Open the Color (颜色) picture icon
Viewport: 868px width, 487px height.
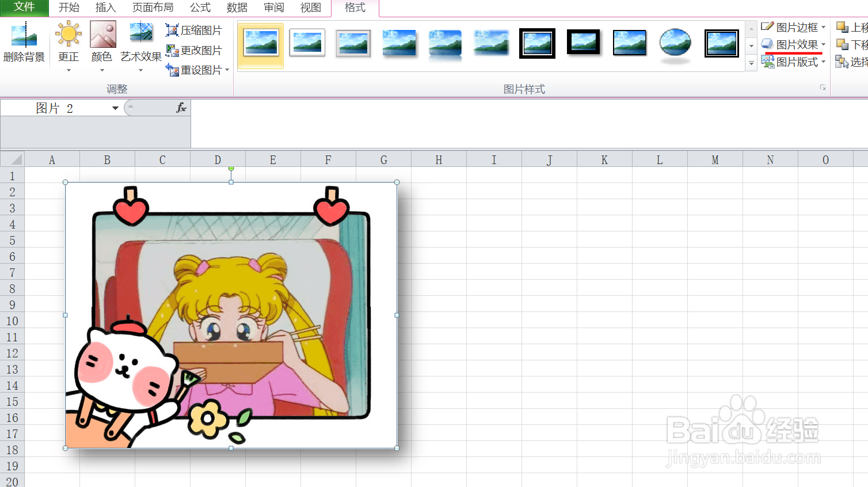tap(102, 34)
